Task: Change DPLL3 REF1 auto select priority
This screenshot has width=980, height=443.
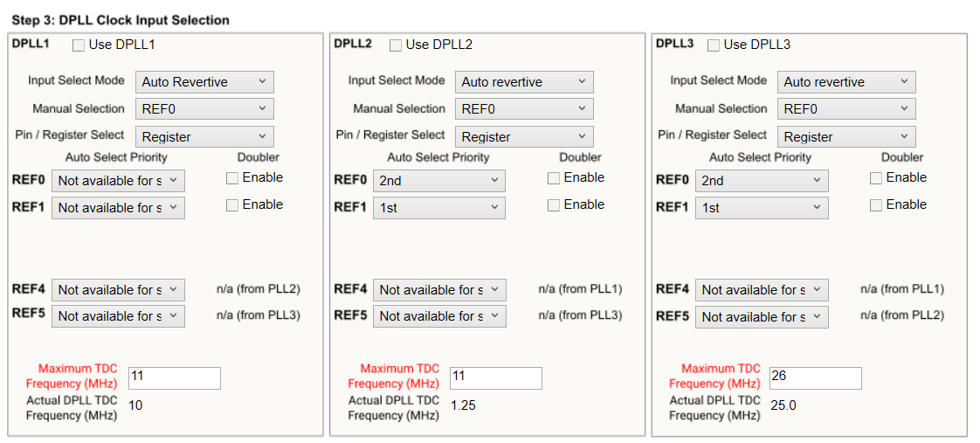Action: click(x=762, y=208)
